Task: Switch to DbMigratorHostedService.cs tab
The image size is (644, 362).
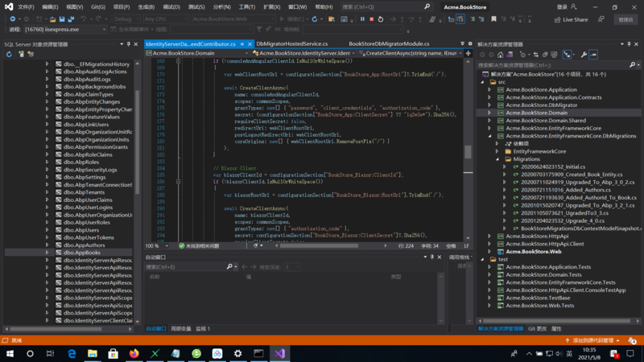Action: point(292,43)
